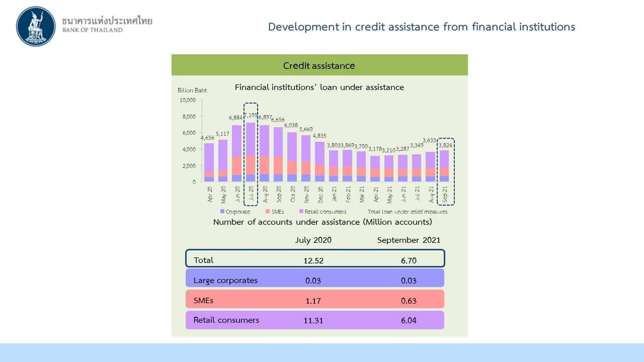Screen dimensions: 644x362
Task: Click the stacked bar for Dec 20
Action: click(319, 161)
